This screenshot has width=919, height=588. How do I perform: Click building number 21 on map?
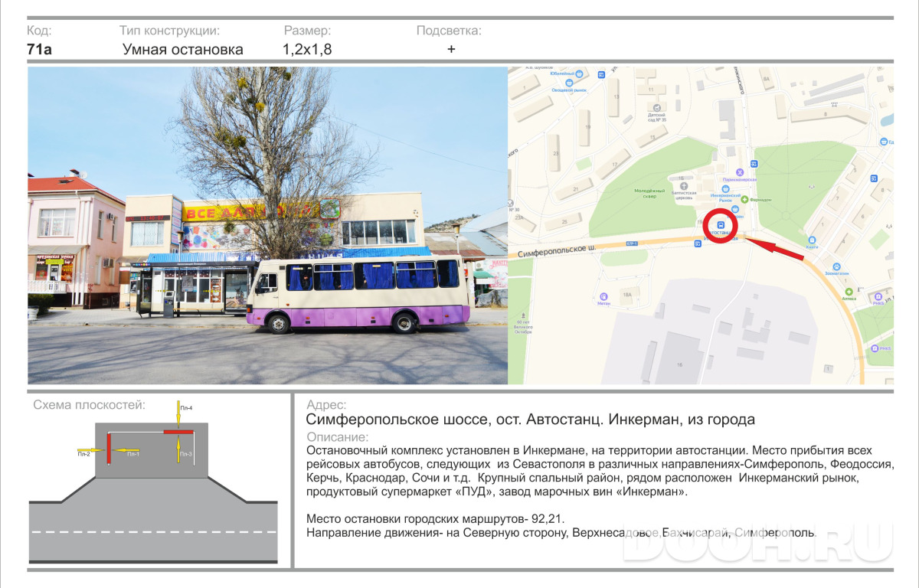pos(575,189)
